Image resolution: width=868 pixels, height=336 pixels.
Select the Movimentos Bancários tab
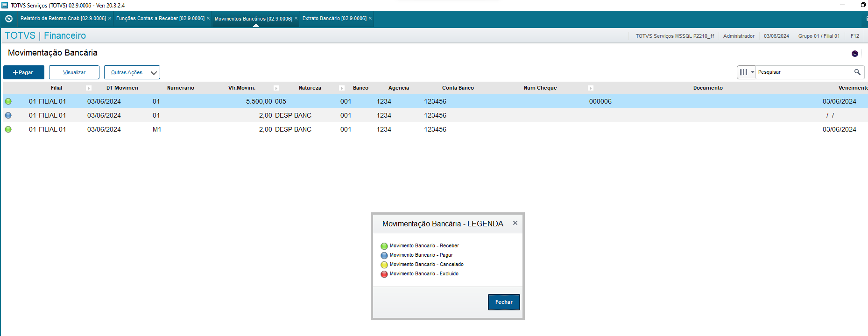click(x=254, y=19)
